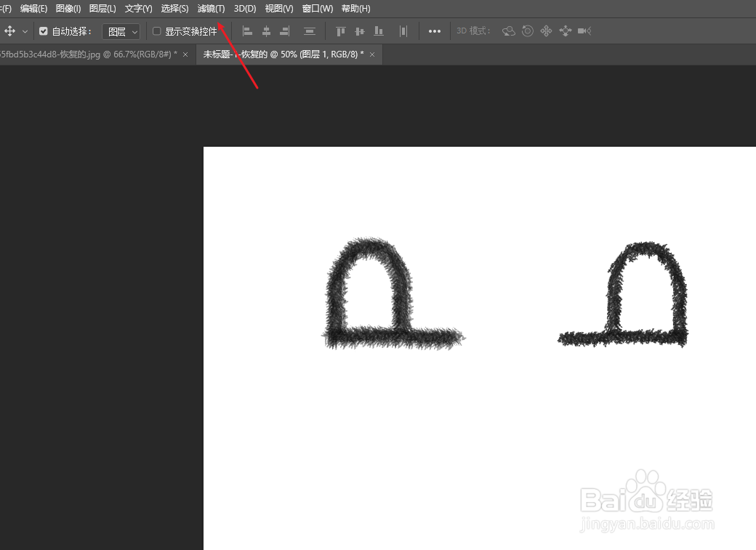The height and width of the screenshot is (550, 756).
Task: Distribute layers vertically
Action: (310, 31)
